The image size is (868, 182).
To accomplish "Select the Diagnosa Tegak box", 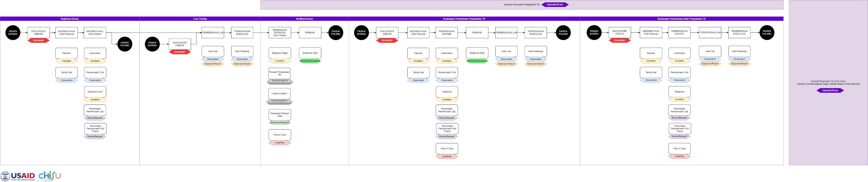I will (x=280, y=53).
